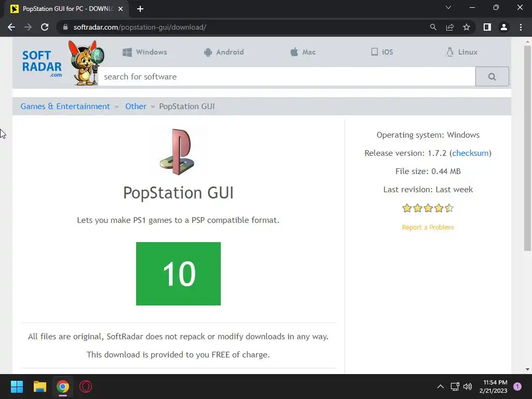Open File Explorer from the taskbar
The width and height of the screenshot is (532, 399).
39,387
